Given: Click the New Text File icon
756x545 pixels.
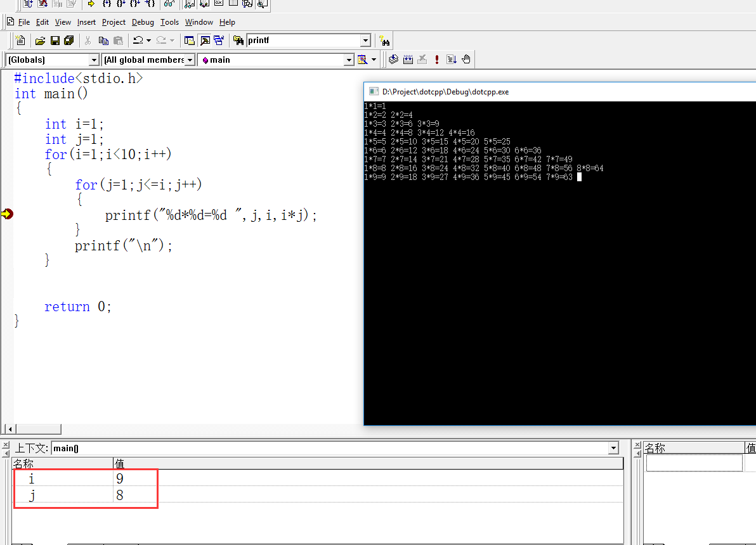Looking at the screenshot, I should coord(20,41).
